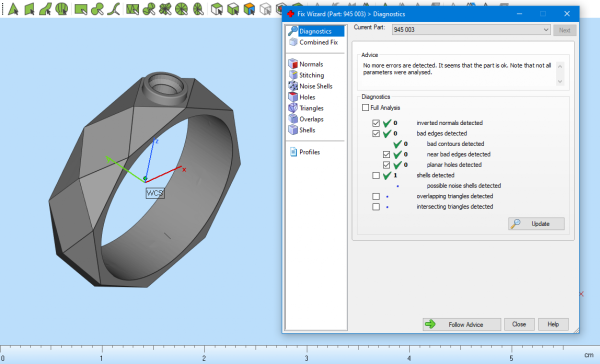Open Help from the Fix Wizard
Image resolution: width=600 pixels, height=364 pixels.
tap(552, 324)
